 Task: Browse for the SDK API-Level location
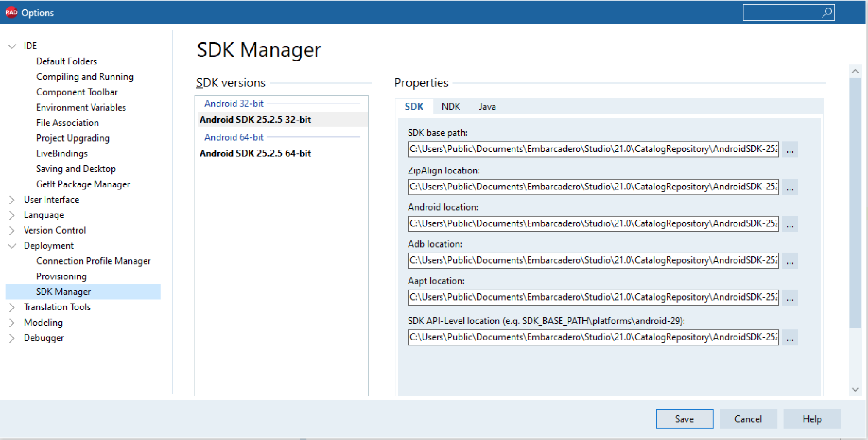click(x=790, y=337)
